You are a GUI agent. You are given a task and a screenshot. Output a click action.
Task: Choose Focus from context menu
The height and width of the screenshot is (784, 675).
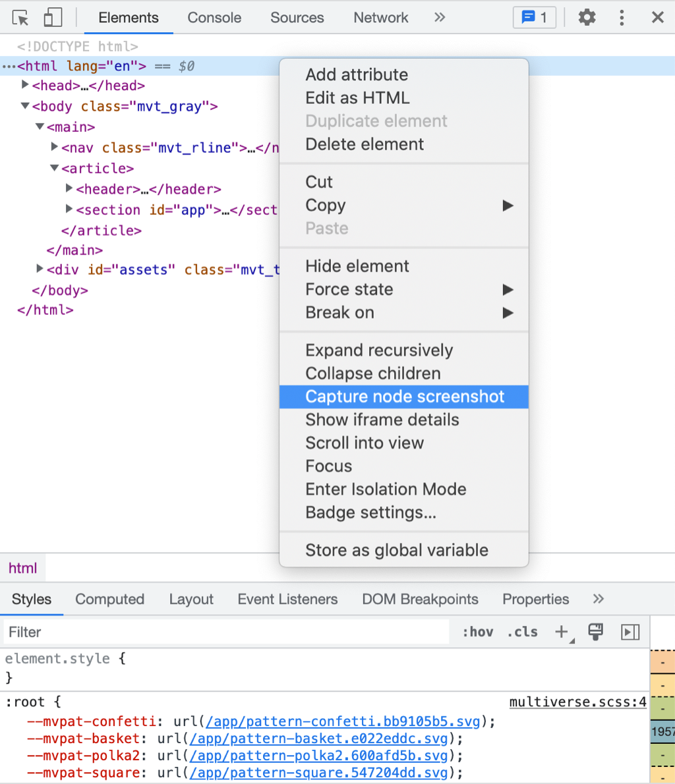[x=404, y=466]
